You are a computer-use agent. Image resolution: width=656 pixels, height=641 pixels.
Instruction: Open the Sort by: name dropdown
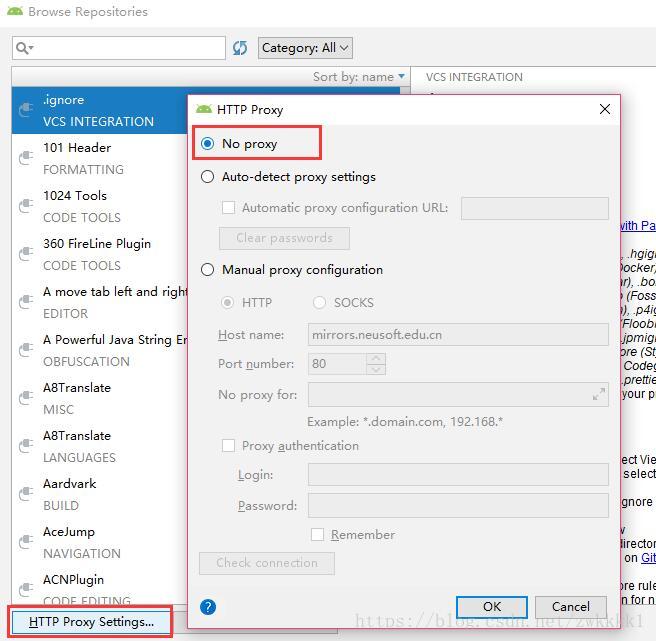tap(359, 77)
